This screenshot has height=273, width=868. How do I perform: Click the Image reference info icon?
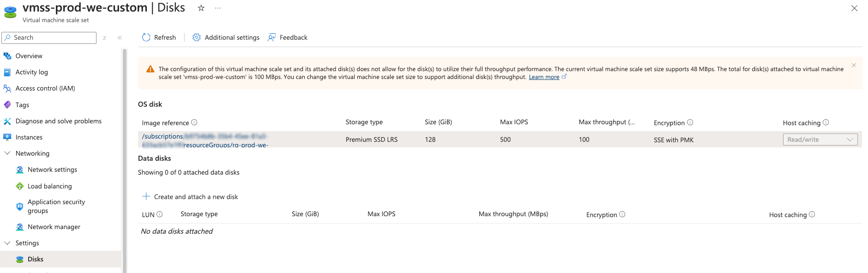pos(194,122)
